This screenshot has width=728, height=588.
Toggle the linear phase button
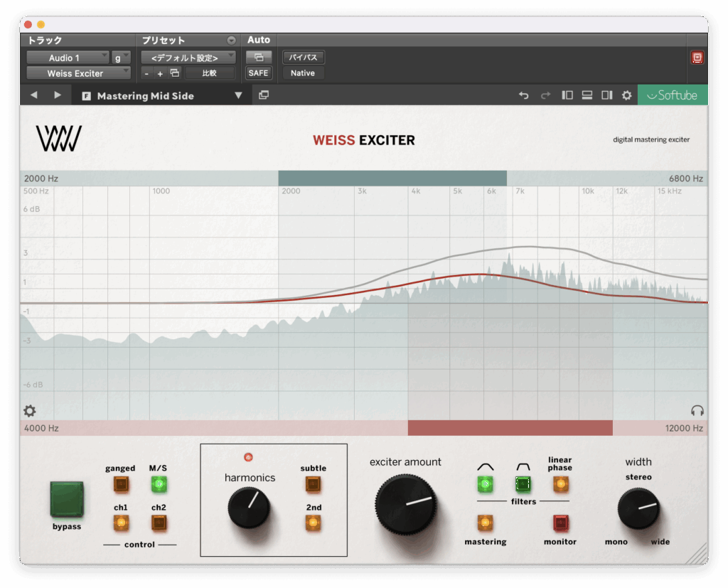pyautogui.click(x=560, y=484)
